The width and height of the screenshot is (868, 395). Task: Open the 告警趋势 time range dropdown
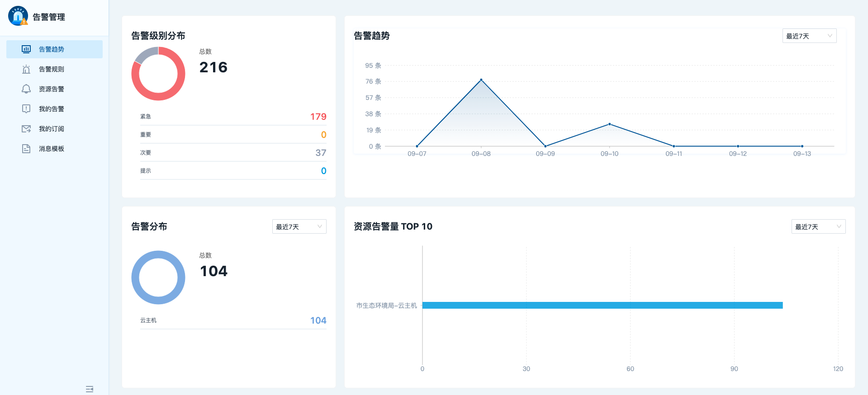click(x=809, y=36)
